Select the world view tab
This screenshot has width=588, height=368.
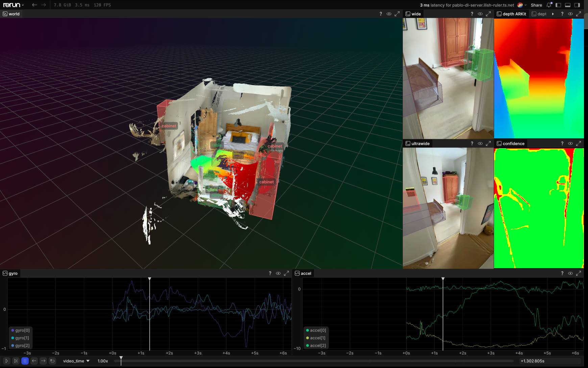tap(11, 14)
